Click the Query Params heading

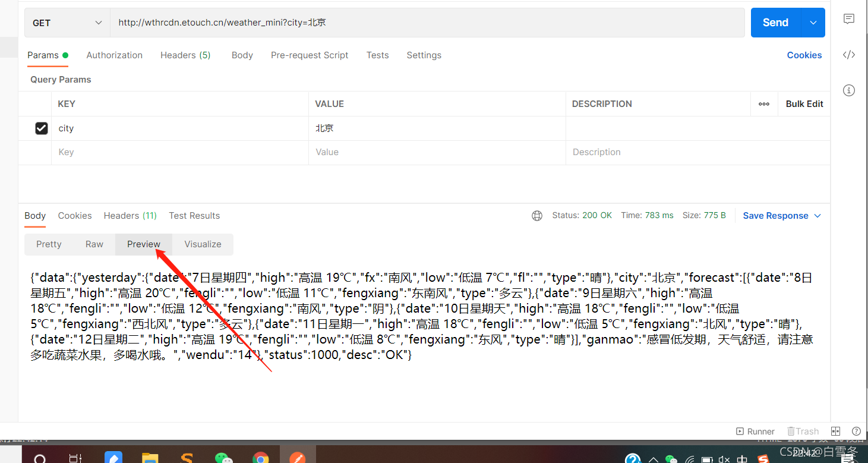point(61,80)
